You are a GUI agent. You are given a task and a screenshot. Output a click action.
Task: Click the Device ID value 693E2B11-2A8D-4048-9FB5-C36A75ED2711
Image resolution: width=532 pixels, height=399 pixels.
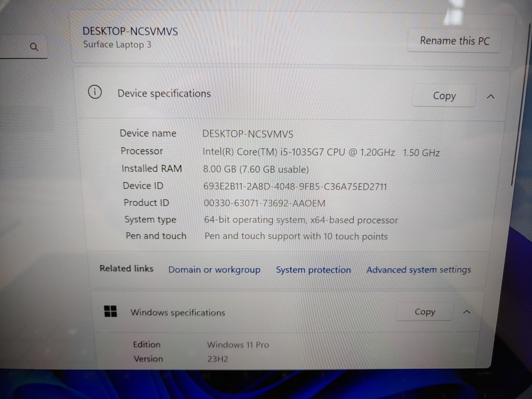click(x=295, y=187)
